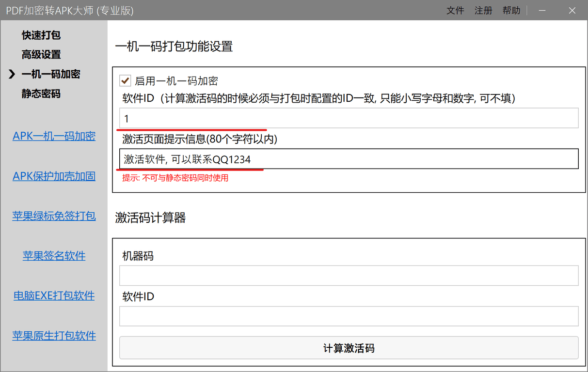This screenshot has width=588, height=372.
Task: Click the 机器码 input field
Action: (349, 275)
